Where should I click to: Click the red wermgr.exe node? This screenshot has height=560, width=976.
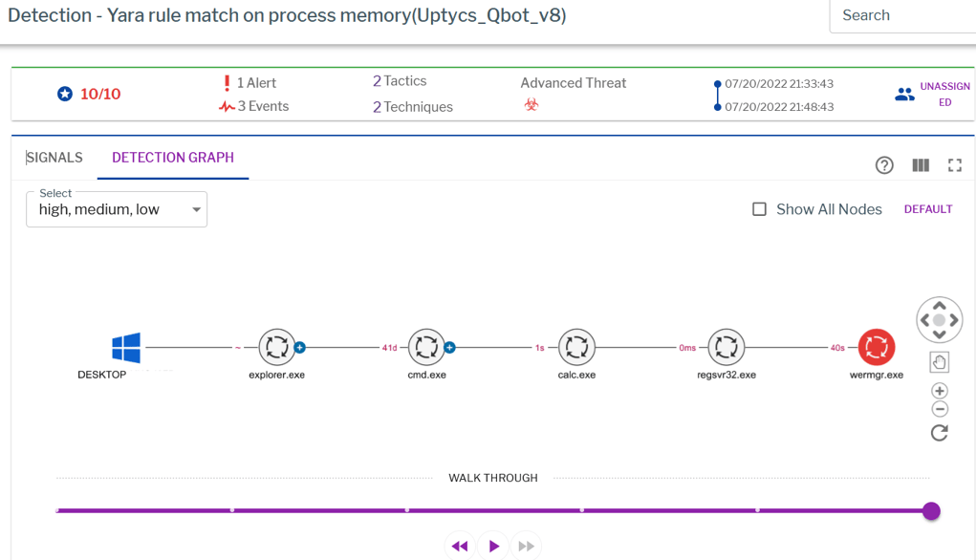[877, 347]
